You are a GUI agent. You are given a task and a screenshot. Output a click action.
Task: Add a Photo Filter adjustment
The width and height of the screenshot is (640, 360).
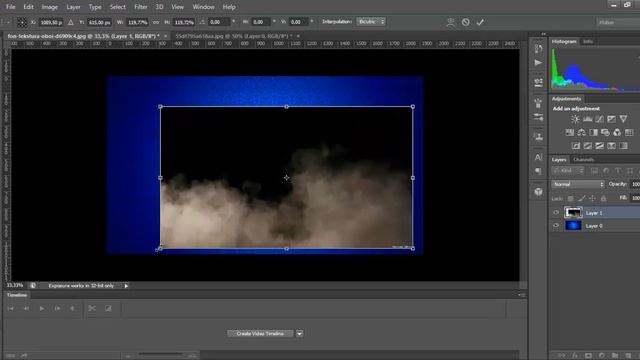pyautogui.click(x=605, y=132)
